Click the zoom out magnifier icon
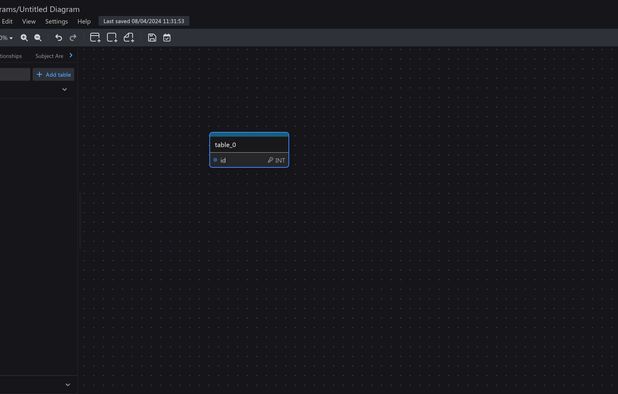 pyautogui.click(x=38, y=38)
